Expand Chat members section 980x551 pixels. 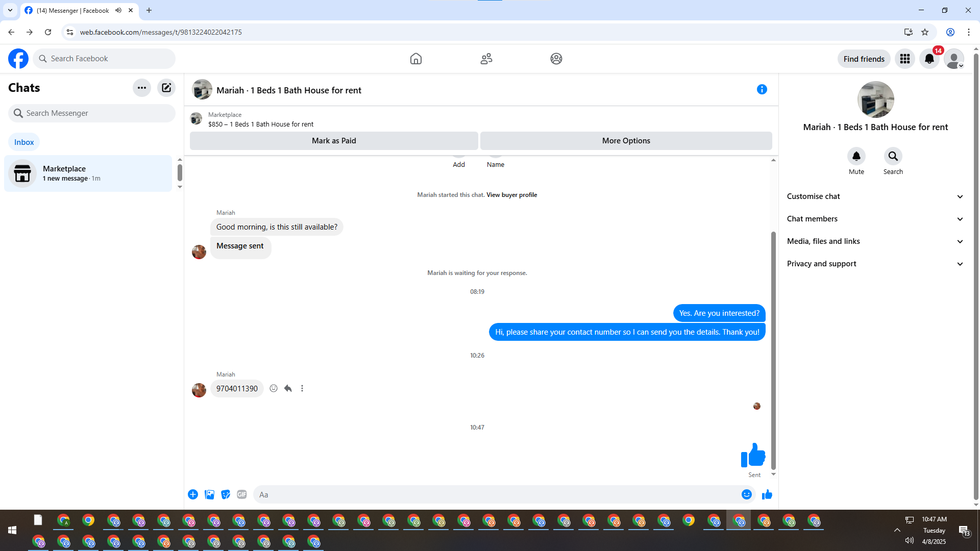(875, 219)
